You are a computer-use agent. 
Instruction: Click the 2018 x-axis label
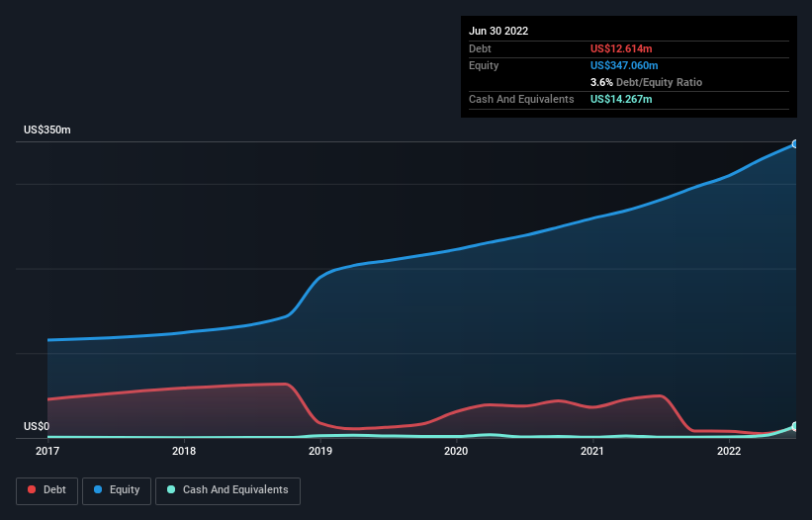point(184,451)
